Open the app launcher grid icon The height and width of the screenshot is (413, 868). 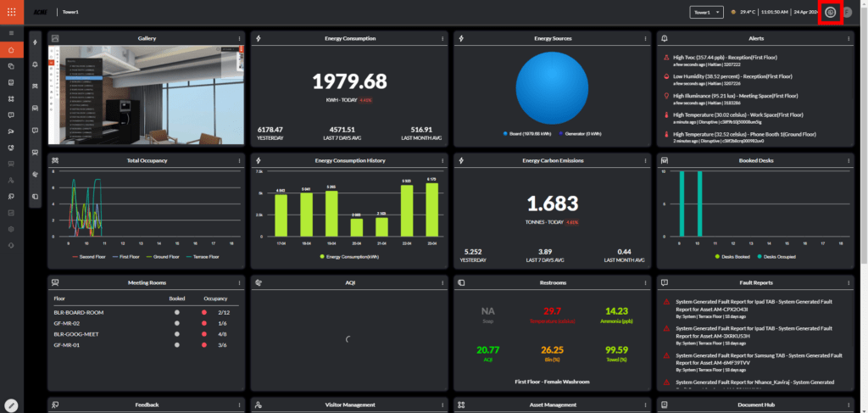point(11,12)
